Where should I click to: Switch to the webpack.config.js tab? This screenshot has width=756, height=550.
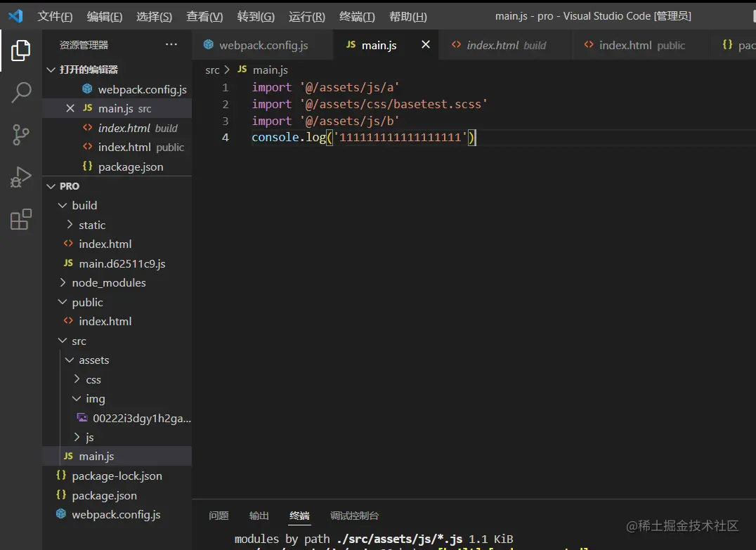(x=263, y=45)
